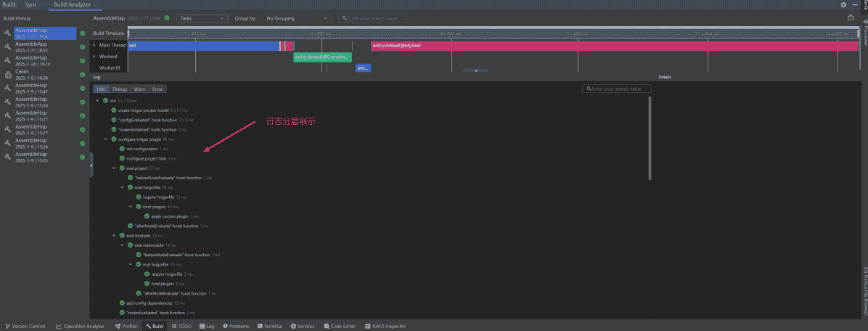Open the No Grouping dropdown
Screen dimensions: 868x331
pyautogui.click(x=296, y=18)
